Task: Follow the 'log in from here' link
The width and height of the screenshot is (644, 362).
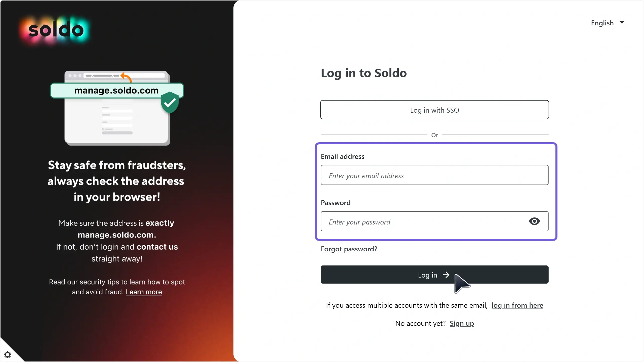Action: [x=517, y=305]
